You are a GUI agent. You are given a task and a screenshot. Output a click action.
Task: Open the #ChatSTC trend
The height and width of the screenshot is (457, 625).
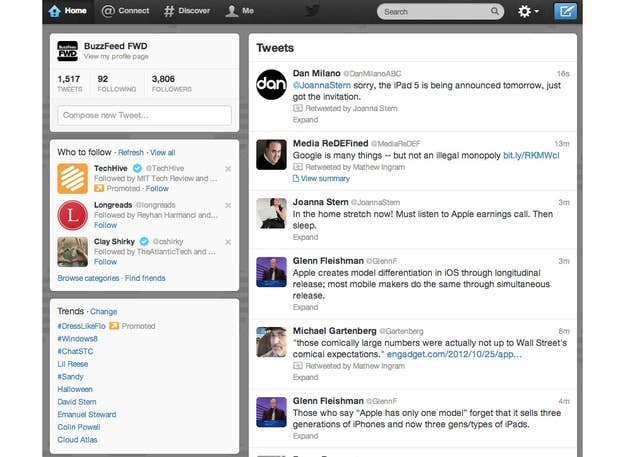75,351
